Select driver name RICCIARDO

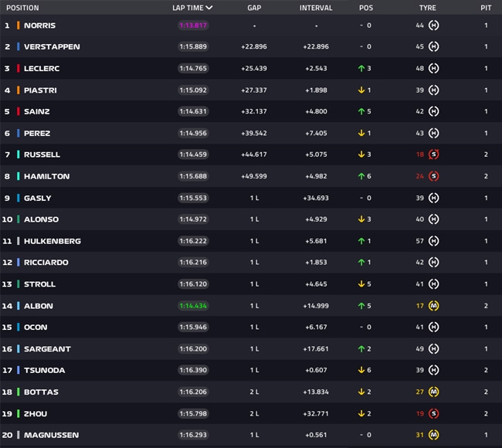[46, 262]
